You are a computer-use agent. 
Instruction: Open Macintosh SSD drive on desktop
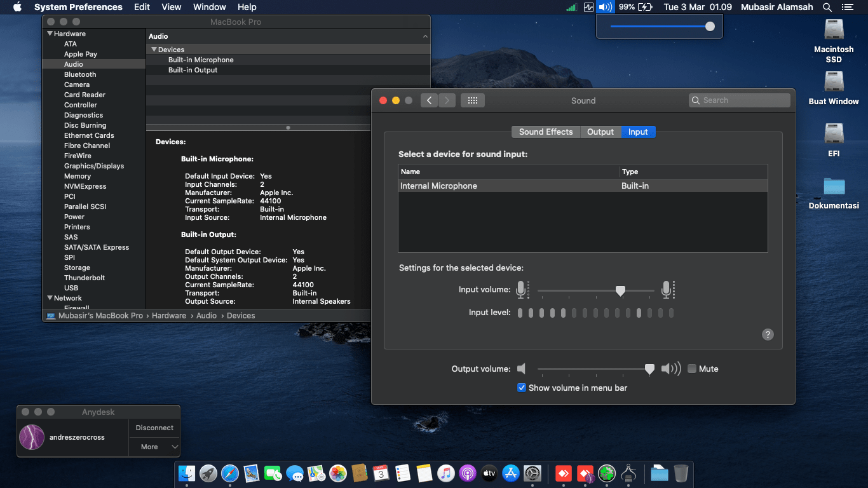(834, 41)
